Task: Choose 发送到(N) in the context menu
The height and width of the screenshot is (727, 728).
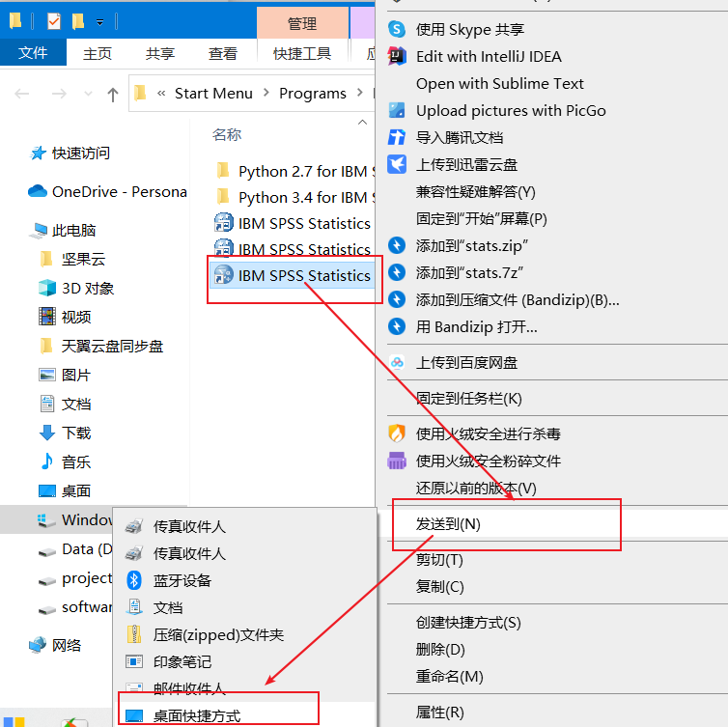Action: pos(552,523)
